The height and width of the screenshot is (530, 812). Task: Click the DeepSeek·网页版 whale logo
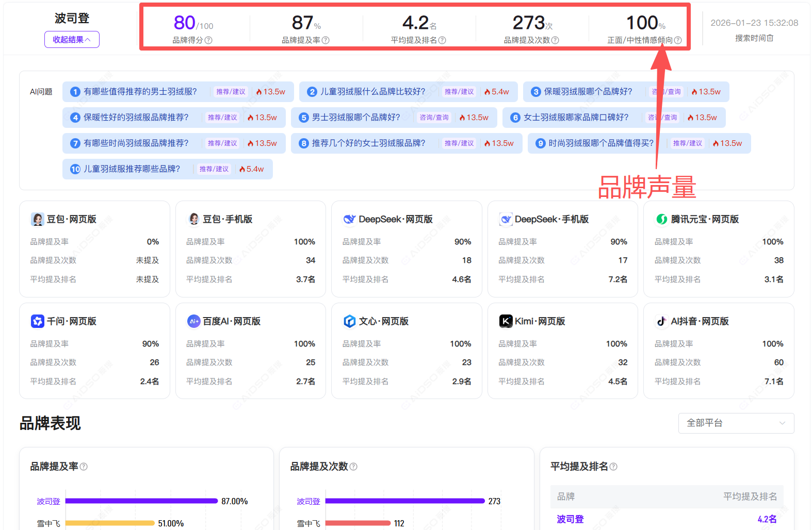pos(349,219)
